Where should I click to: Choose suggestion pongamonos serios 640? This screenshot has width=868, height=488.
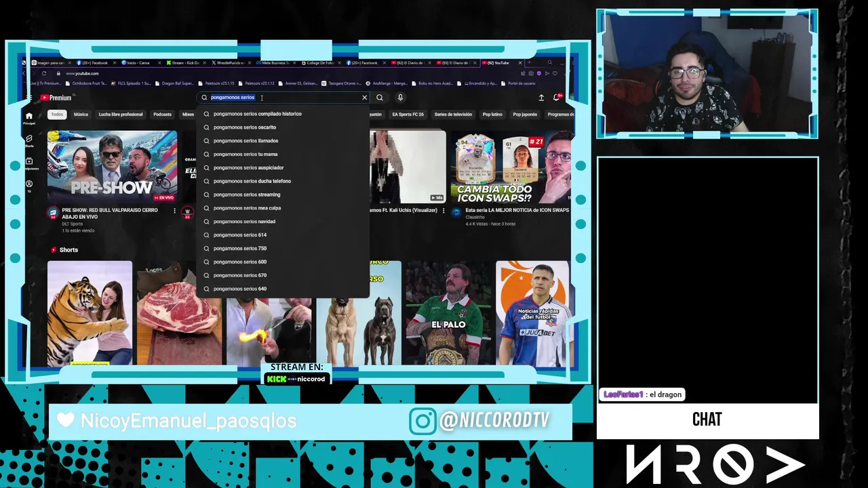(283, 289)
